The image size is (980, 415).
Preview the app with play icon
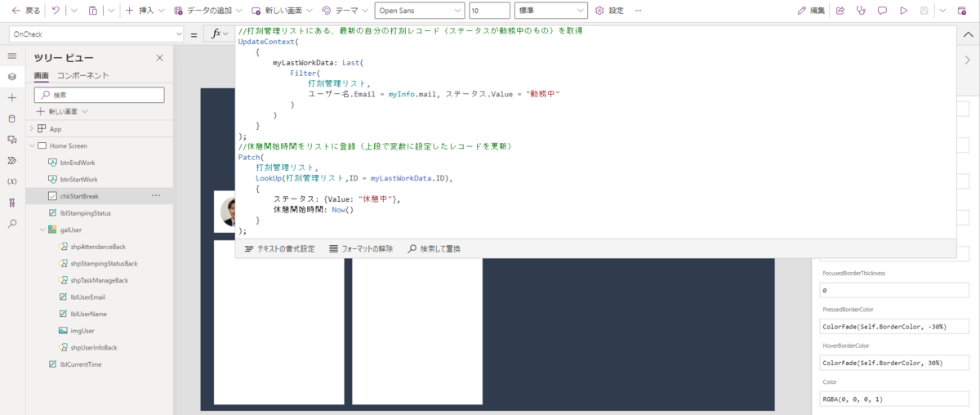tap(903, 11)
